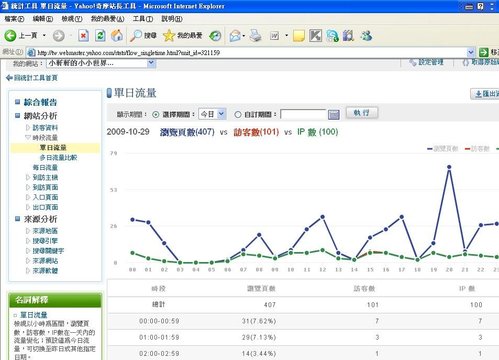Open the 我的網站 site selector dropdown
This screenshot has width=499, height=360.
coord(101,63)
